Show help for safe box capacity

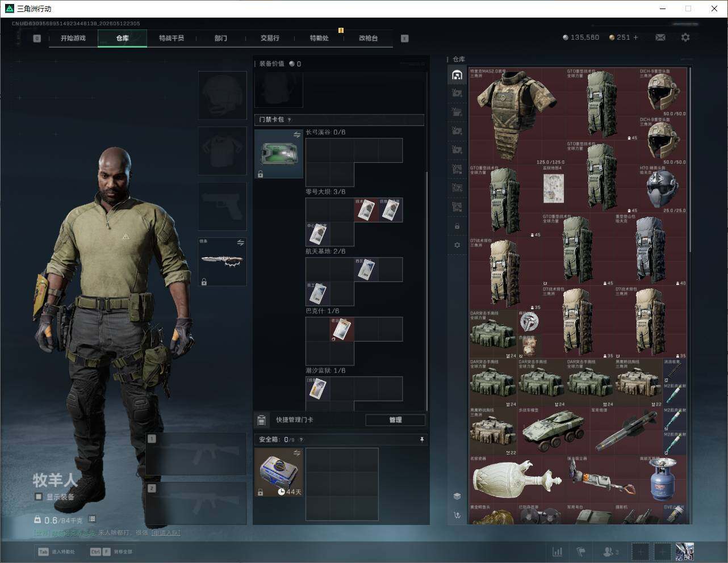coord(301,439)
